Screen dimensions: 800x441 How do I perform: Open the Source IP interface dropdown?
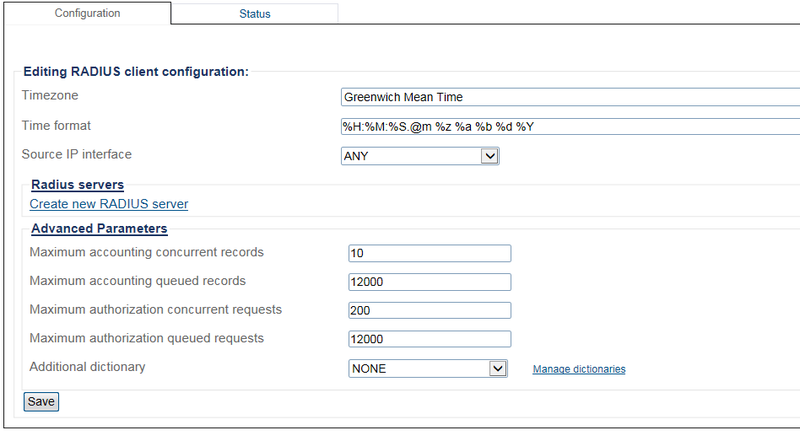pos(419,156)
